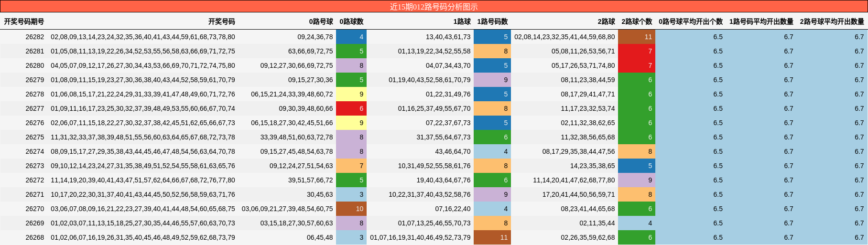
Task: Click 0路号球 cell 30,45,63
Action: point(320,194)
